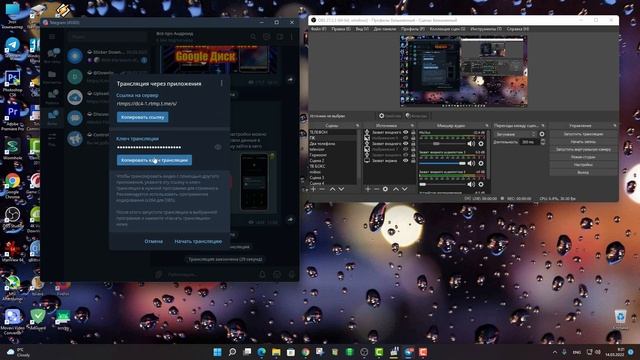Select ТЕЛЕФОН scene in scenes list
Image resolution: width=640 pixels, height=360 pixels.
tap(332, 132)
